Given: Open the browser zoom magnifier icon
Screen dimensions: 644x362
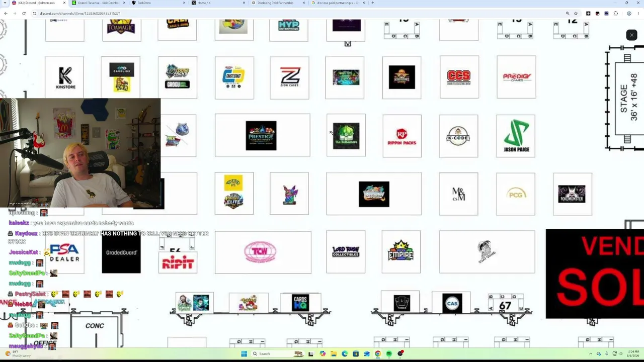Looking at the screenshot, I should [x=568, y=14].
